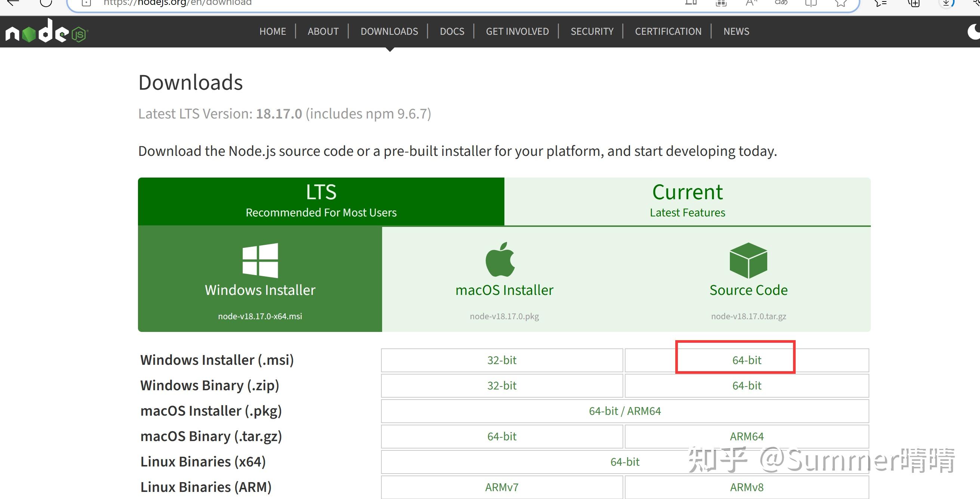
Task: Add page to favorites star icon
Action: coord(841,3)
